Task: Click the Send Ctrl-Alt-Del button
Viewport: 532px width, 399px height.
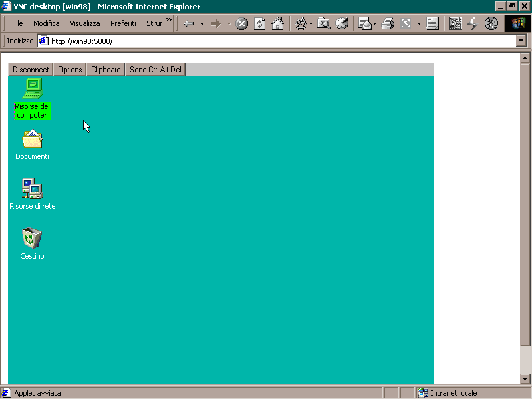Action: tap(156, 70)
